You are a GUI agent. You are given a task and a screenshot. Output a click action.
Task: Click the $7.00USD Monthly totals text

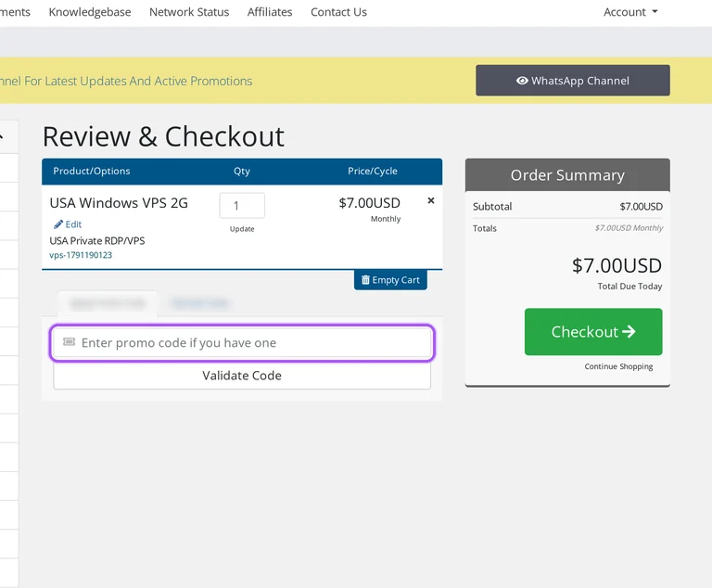point(629,227)
